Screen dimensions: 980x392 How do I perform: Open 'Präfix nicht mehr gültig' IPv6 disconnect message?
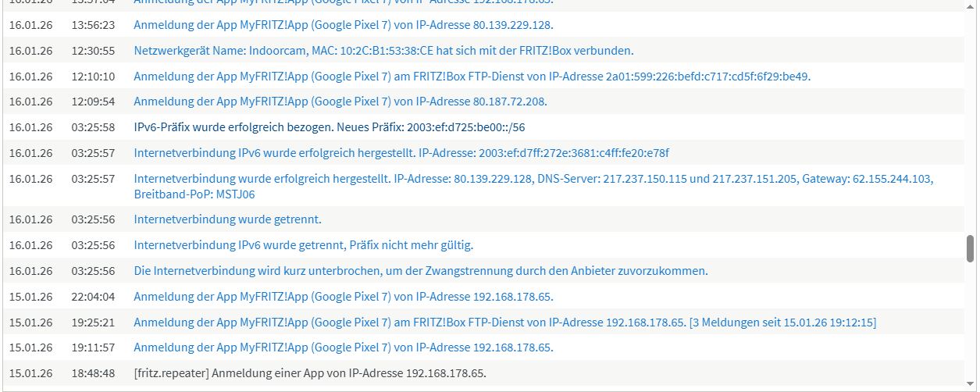coord(303,245)
